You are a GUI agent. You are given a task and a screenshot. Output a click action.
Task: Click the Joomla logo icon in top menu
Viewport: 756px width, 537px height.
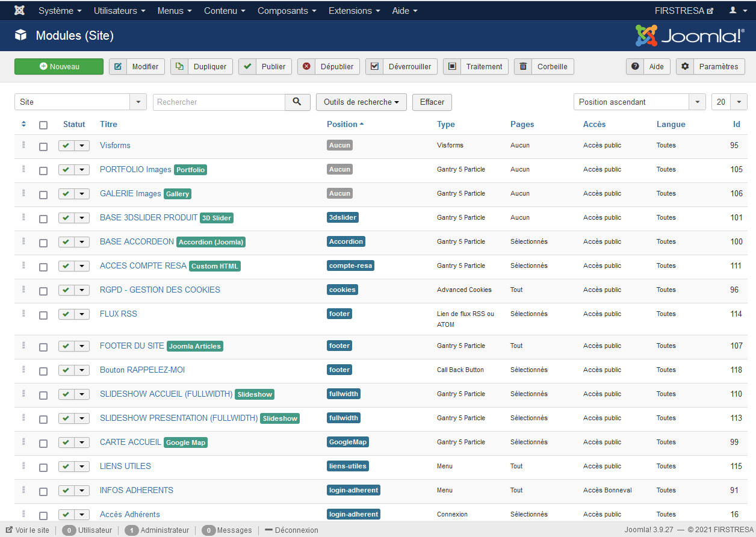click(19, 10)
